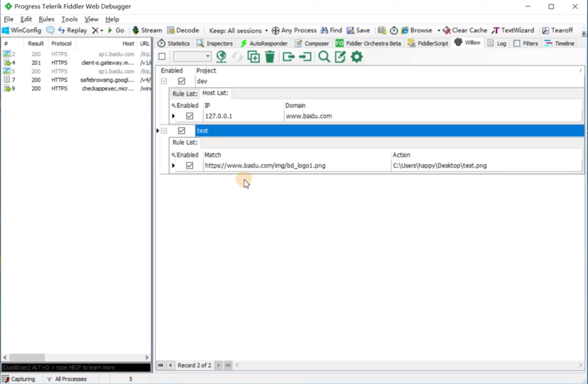Switch to the AutoResponder tab

pos(264,43)
